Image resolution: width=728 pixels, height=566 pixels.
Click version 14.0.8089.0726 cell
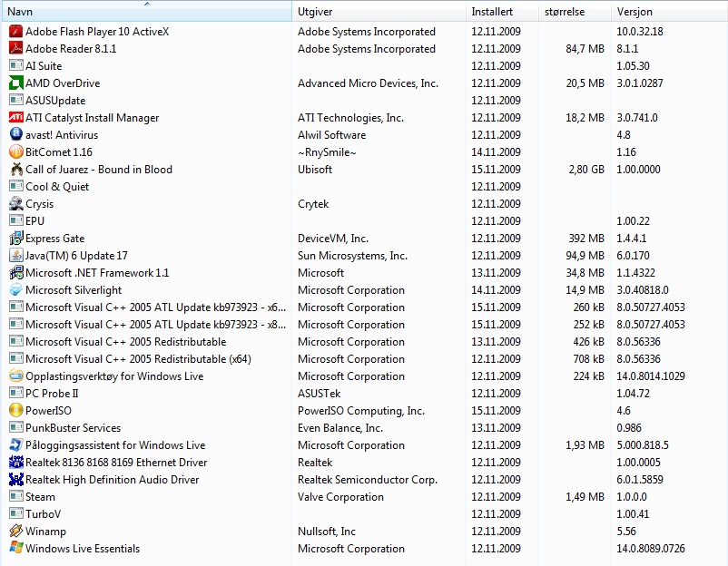pyautogui.click(x=651, y=549)
